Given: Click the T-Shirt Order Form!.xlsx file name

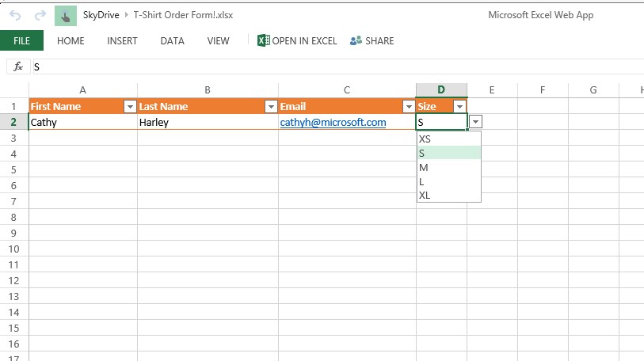Looking at the screenshot, I should click(x=183, y=15).
